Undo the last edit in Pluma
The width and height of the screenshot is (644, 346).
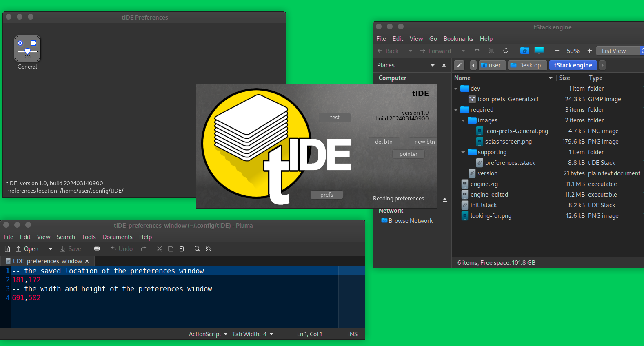pyautogui.click(x=122, y=249)
